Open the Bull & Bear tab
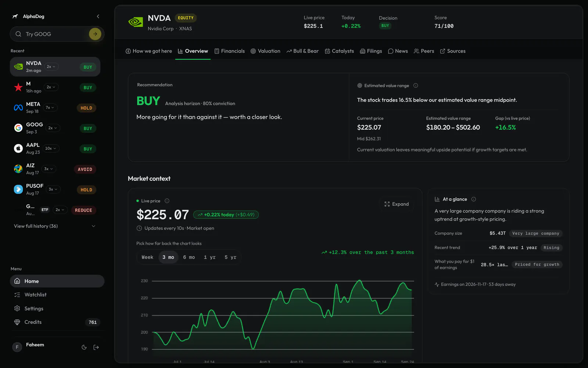588x368 pixels. tap(302, 51)
